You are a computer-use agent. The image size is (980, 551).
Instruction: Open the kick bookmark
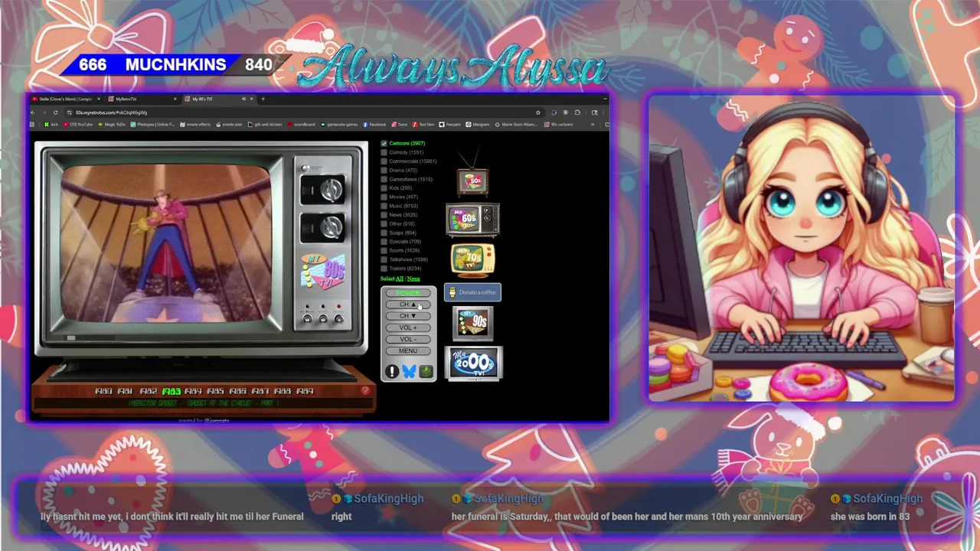click(x=51, y=124)
